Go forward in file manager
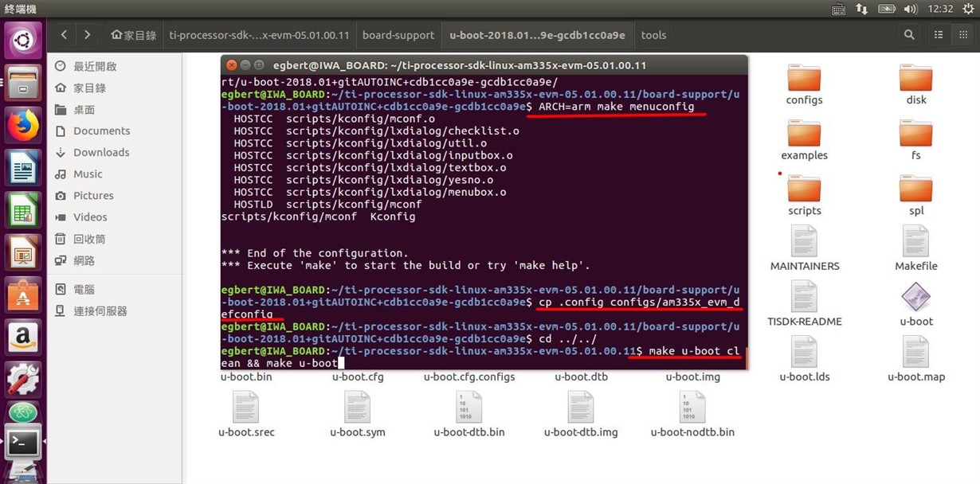The height and width of the screenshot is (484, 980). pos(88,35)
